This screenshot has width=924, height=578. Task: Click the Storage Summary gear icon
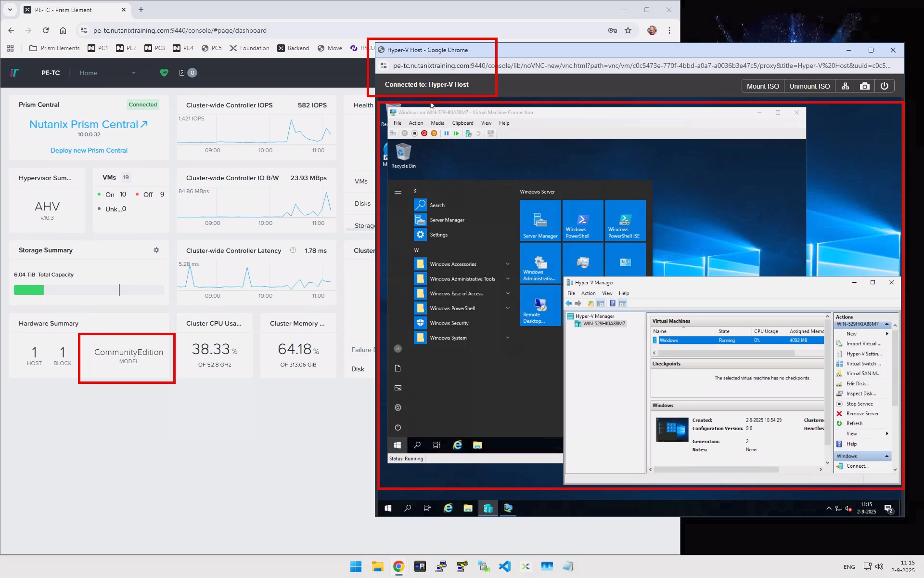156,250
